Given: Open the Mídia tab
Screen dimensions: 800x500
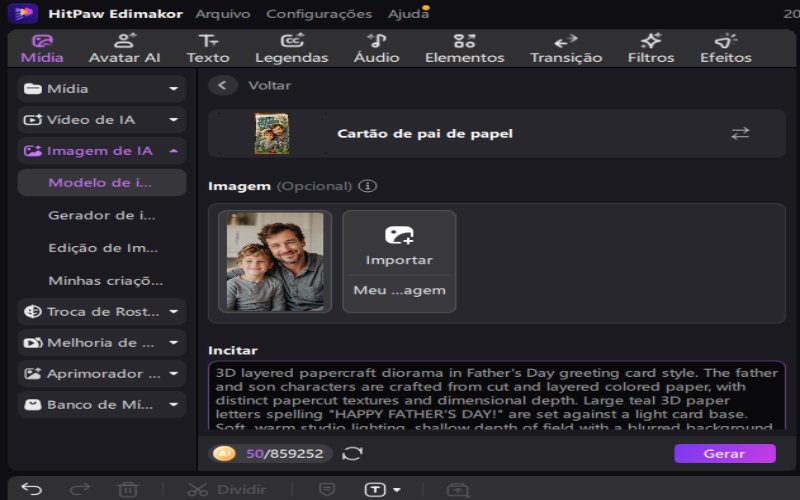Looking at the screenshot, I should (42, 48).
